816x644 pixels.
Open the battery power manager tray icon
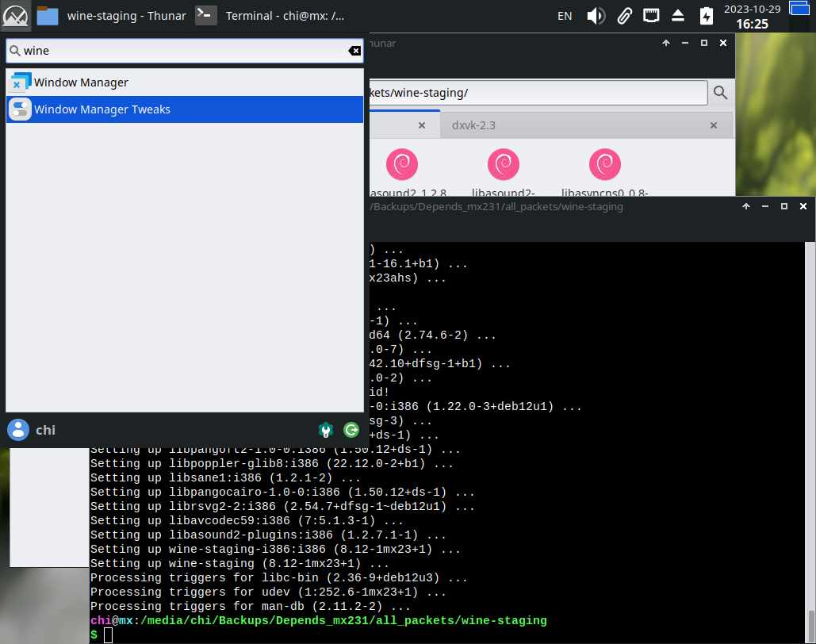pyautogui.click(x=706, y=16)
